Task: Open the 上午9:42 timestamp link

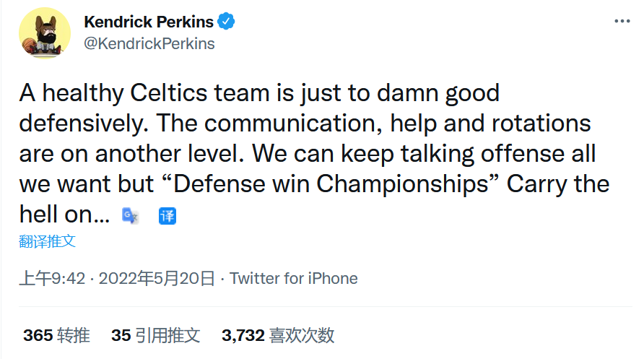Action: pos(52,278)
